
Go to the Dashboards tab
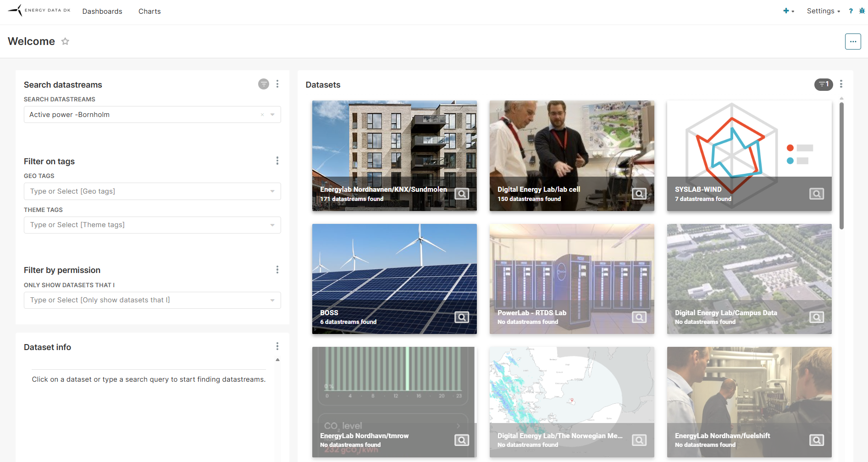click(x=102, y=11)
